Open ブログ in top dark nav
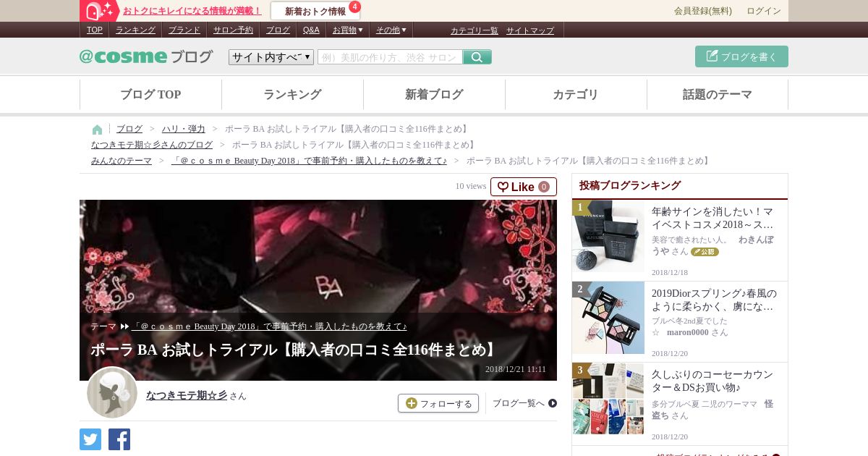 click(x=278, y=30)
